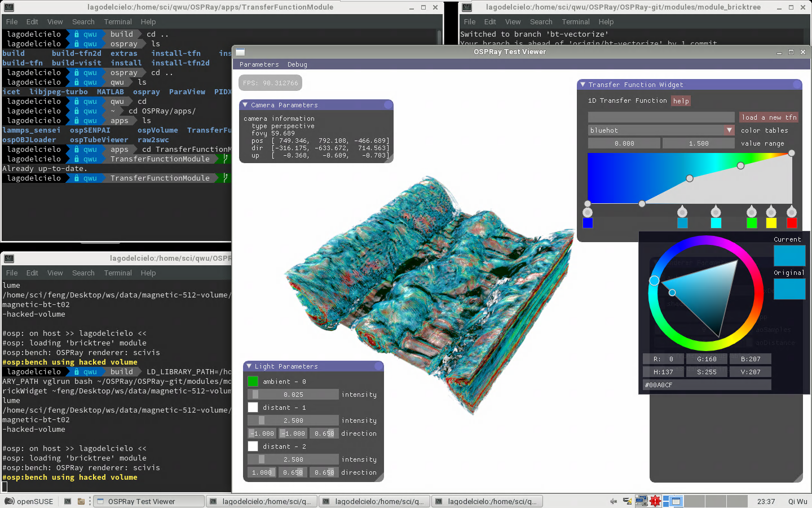
Task: Open the openSUSE application menu
Action: 29,501
